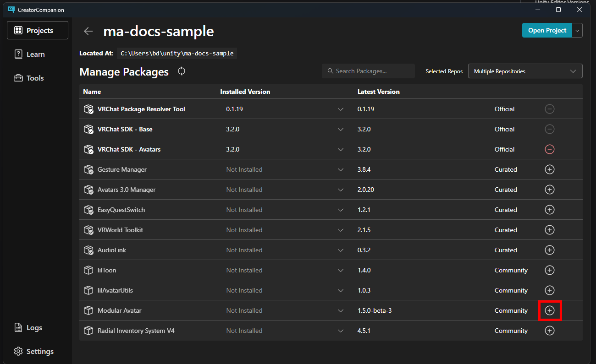
Task: Add the Modular Avatar package
Action: (x=549, y=310)
